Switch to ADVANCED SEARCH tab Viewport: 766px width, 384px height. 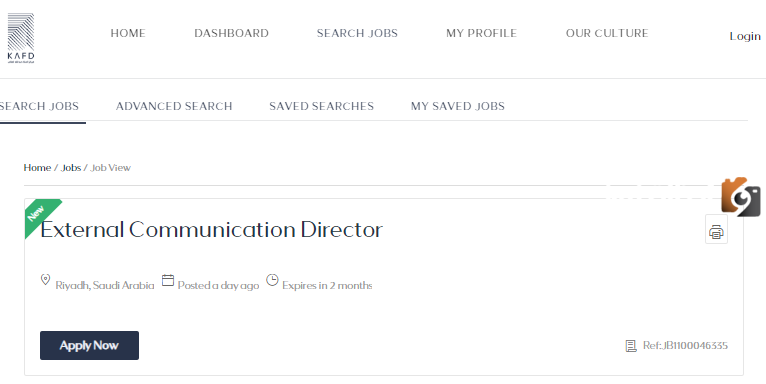174,106
